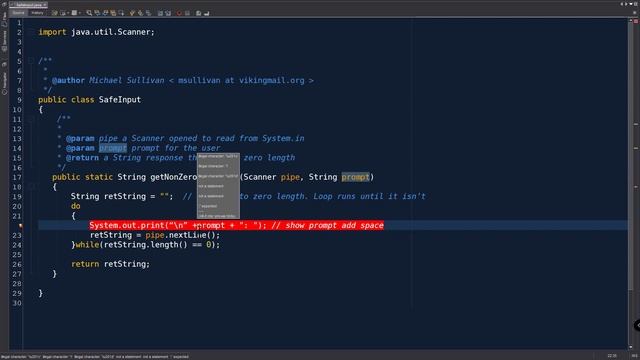Screen dimensions: 640x360
Task: Click red error indicator atop error stripe
Action: pyautogui.click(x=636, y=21)
